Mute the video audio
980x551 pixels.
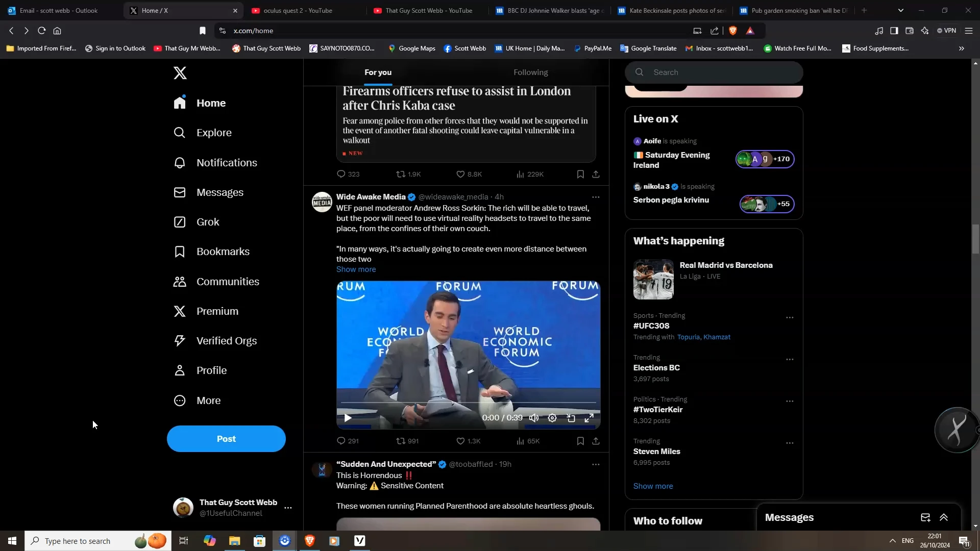click(x=534, y=418)
